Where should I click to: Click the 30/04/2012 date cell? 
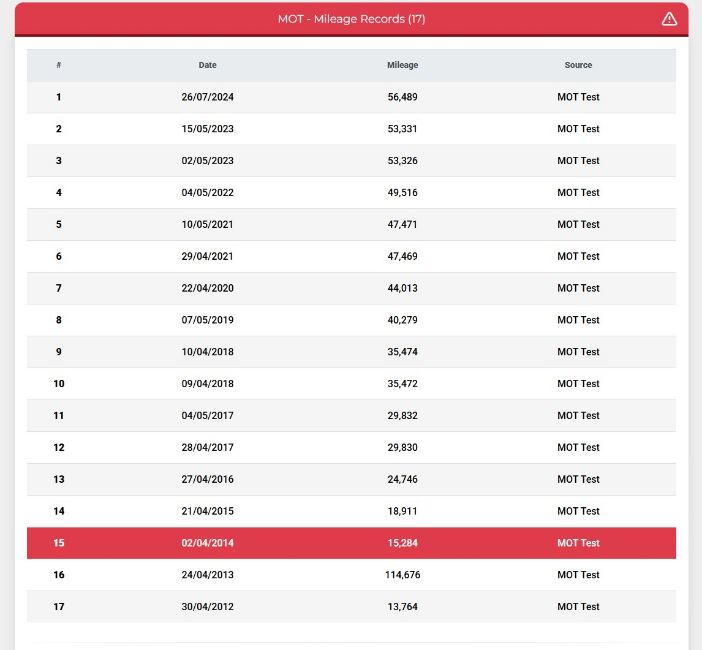point(207,607)
